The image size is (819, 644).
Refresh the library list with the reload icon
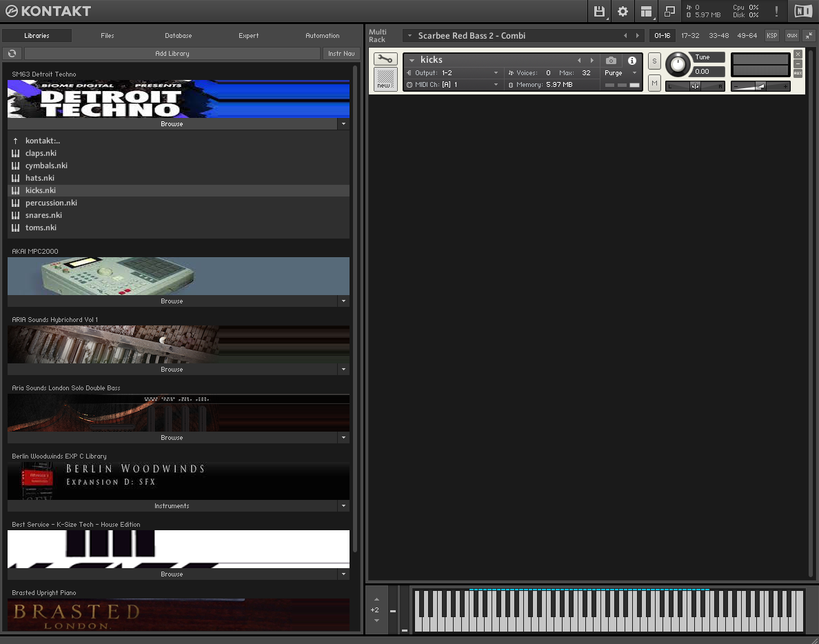[12, 53]
